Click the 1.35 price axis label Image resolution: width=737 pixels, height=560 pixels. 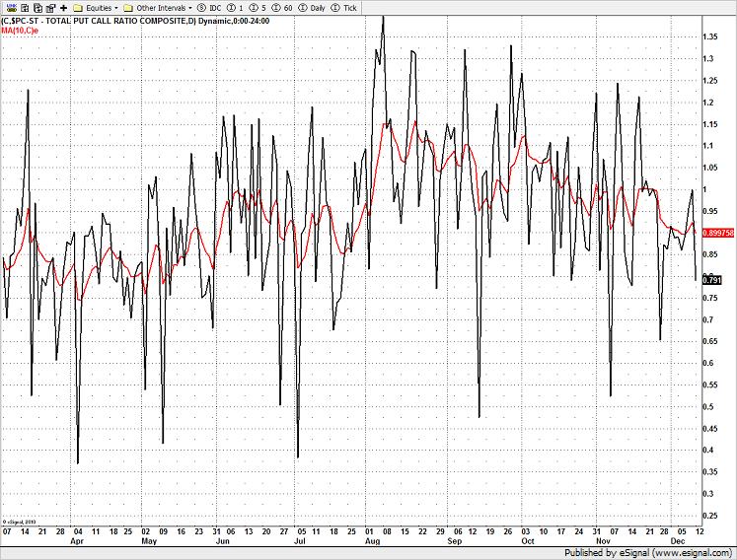pyautogui.click(x=710, y=36)
